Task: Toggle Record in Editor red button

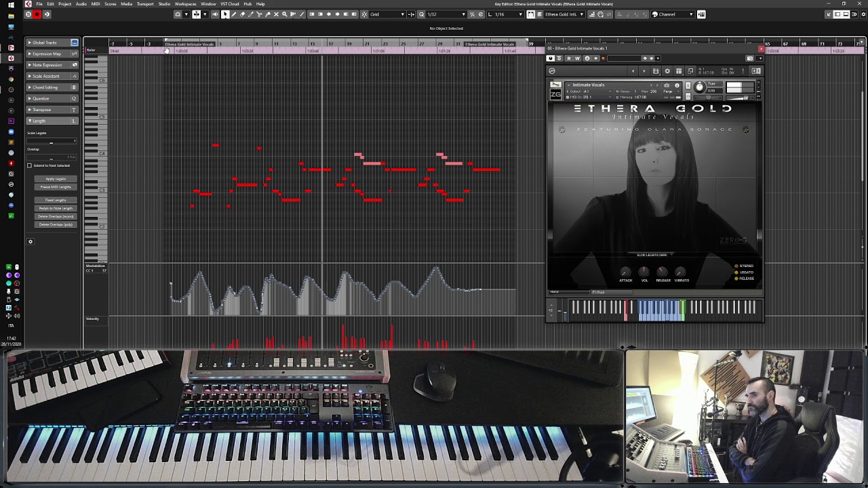Action: pos(37,14)
